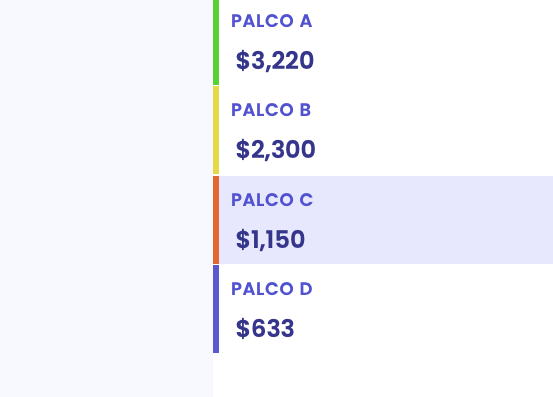Click the blank space right of PALCO A
Screen dimensions: 553x397
[x=432, y=21]
